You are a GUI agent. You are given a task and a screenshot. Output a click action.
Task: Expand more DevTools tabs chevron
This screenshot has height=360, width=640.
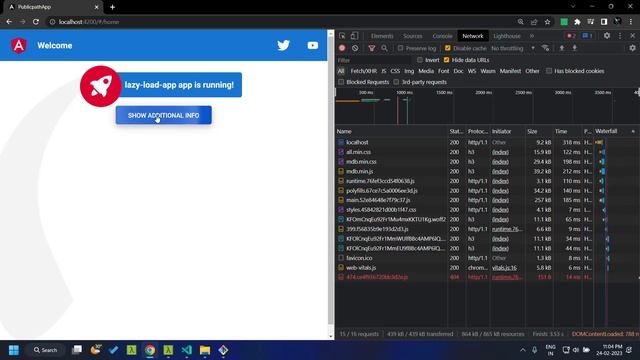(x=532, y=36)
